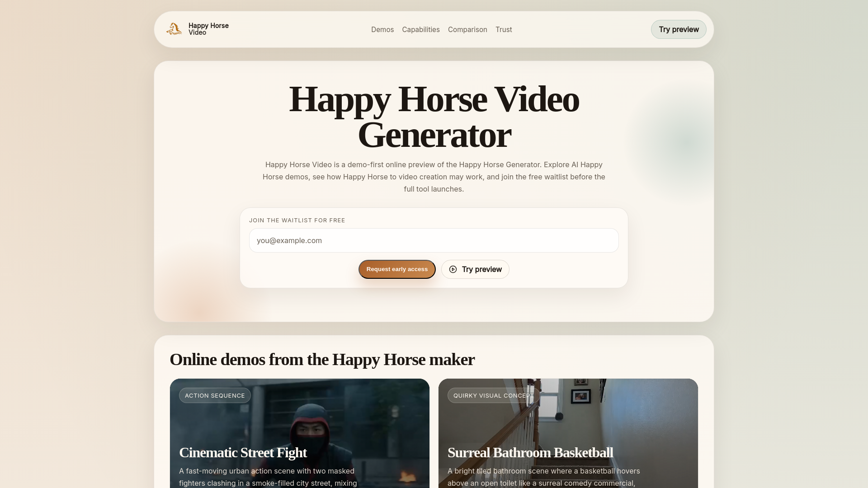Viewport: 868px width, 488px height.
Task: Click the Happy Horse Video brand name
Action: [x=208, y=29]
